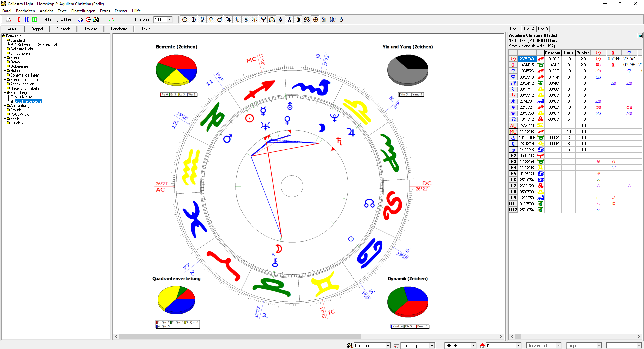Select the green triple-chart III icon
This screenshot has width=644, height=349.
34,20
